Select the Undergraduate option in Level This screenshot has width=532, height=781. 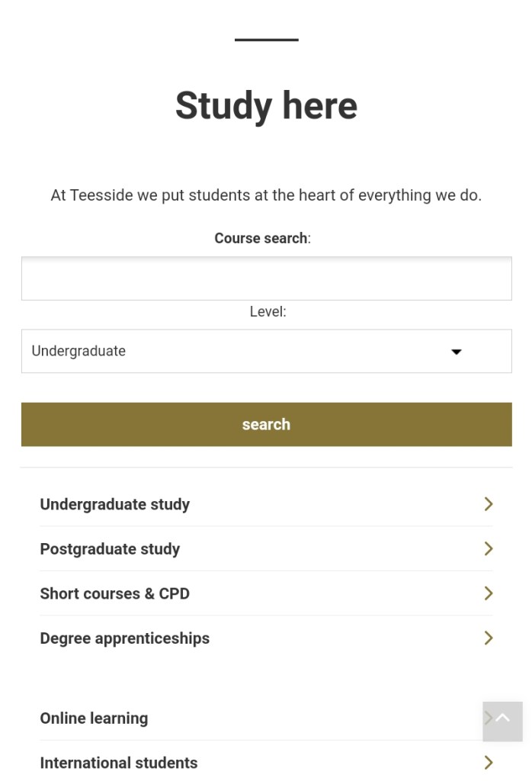tap(78, 351)
